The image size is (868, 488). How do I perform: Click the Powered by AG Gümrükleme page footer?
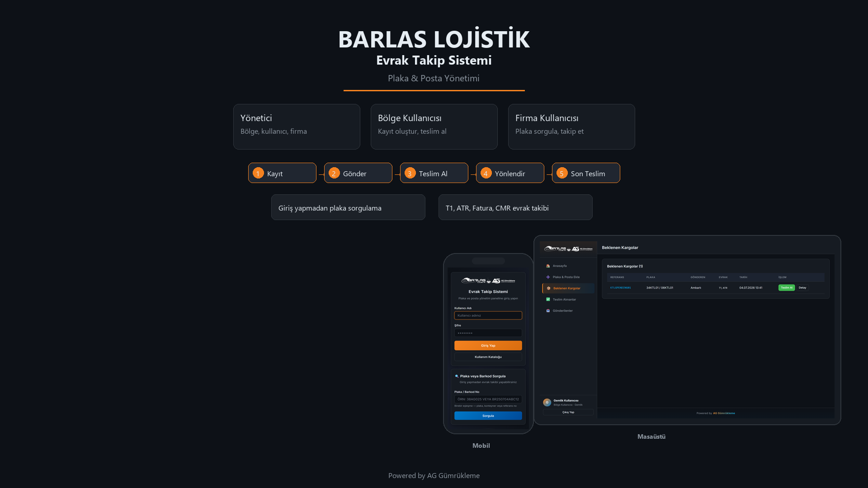434,475
